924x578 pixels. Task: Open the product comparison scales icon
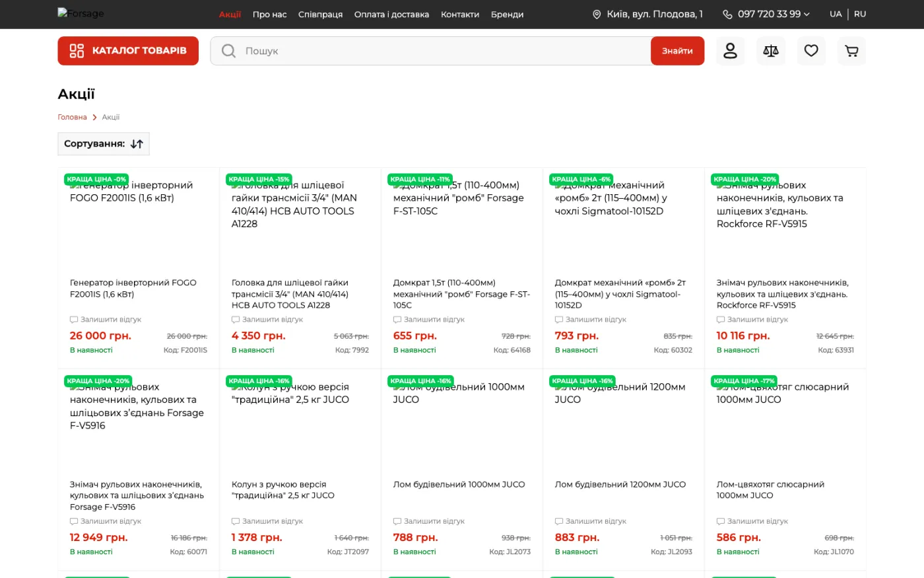point(771,51)
